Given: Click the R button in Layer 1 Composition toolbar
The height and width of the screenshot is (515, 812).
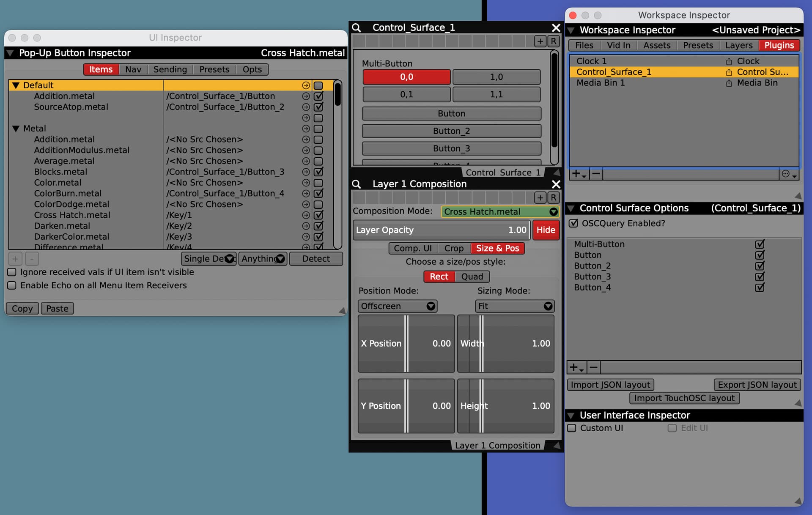Looking at the screenshot, I should pyautogui.click(x=553, y=197).
